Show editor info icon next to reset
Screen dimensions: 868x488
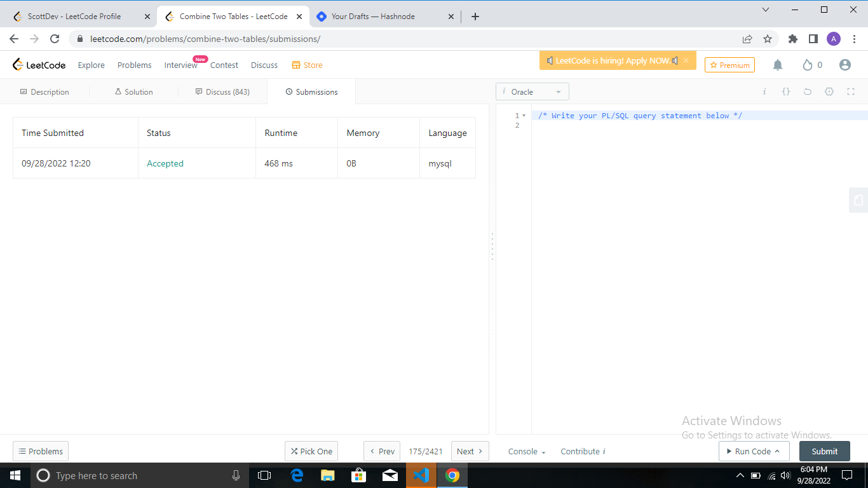764,91
